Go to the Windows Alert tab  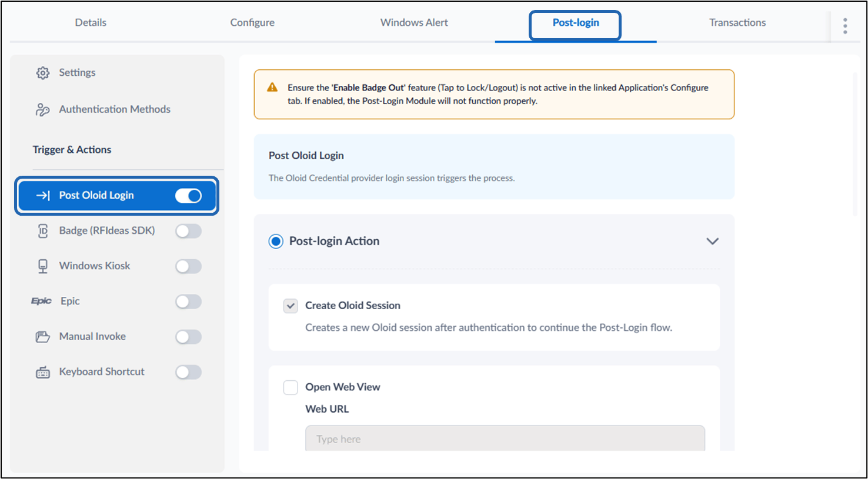coord(414,22)
